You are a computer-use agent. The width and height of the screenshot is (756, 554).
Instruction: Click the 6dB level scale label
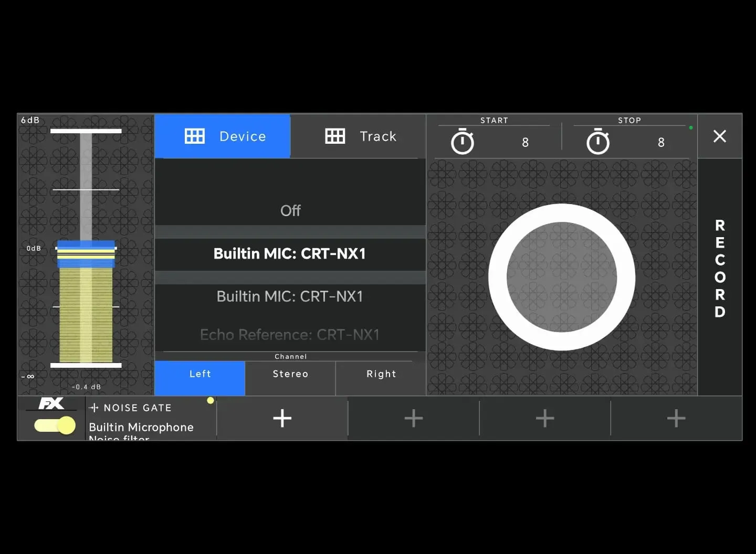[30, 120]
